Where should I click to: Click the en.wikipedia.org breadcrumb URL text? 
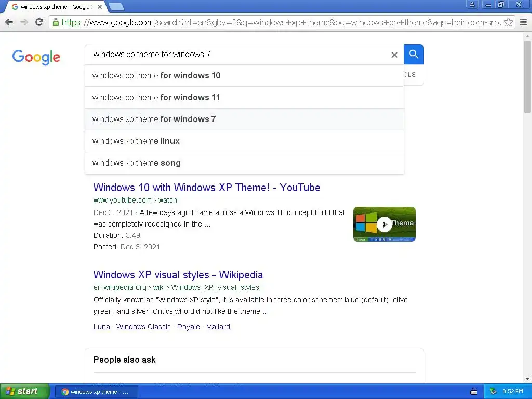[176, 287]
